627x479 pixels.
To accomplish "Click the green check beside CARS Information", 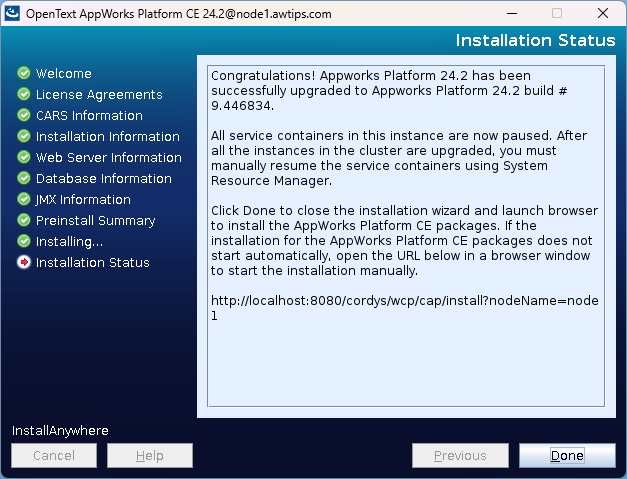I will tap(23, 116).
